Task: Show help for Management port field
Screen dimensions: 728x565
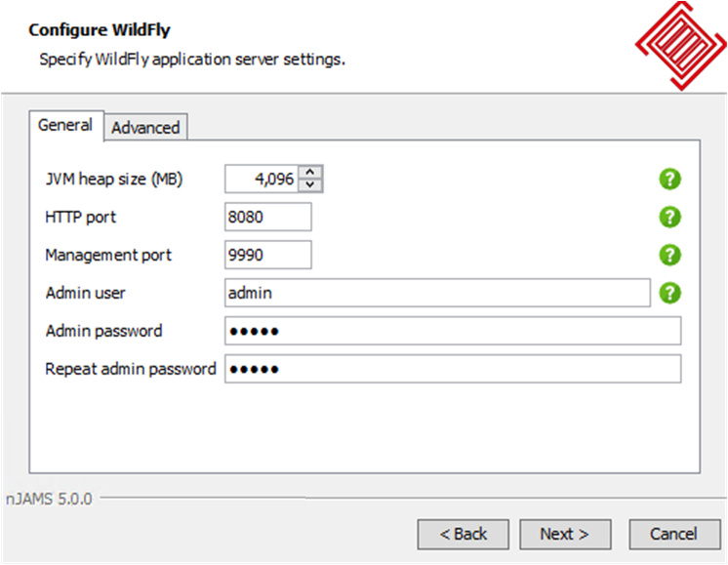Action: 669,255
